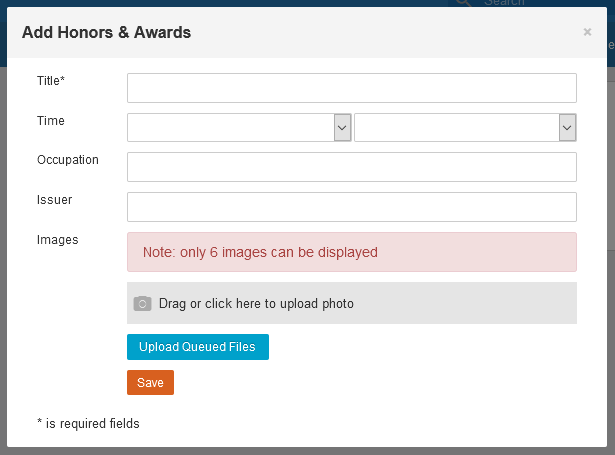615x455 pixels.
Task: Click the Images field label
Action: coord(57,240)
